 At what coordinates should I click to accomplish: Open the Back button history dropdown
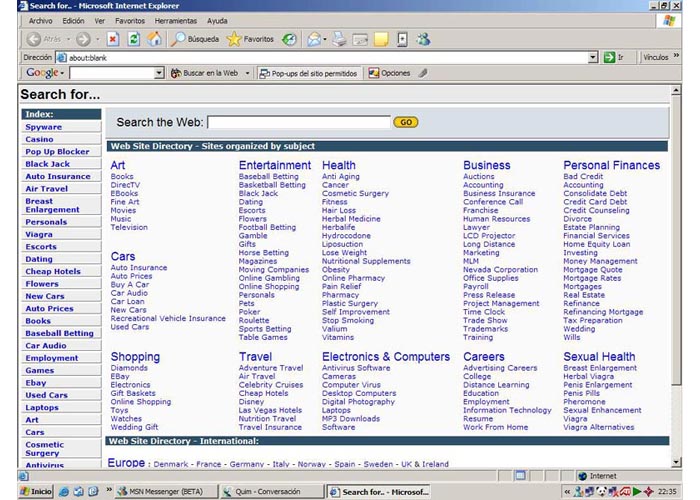68,39
